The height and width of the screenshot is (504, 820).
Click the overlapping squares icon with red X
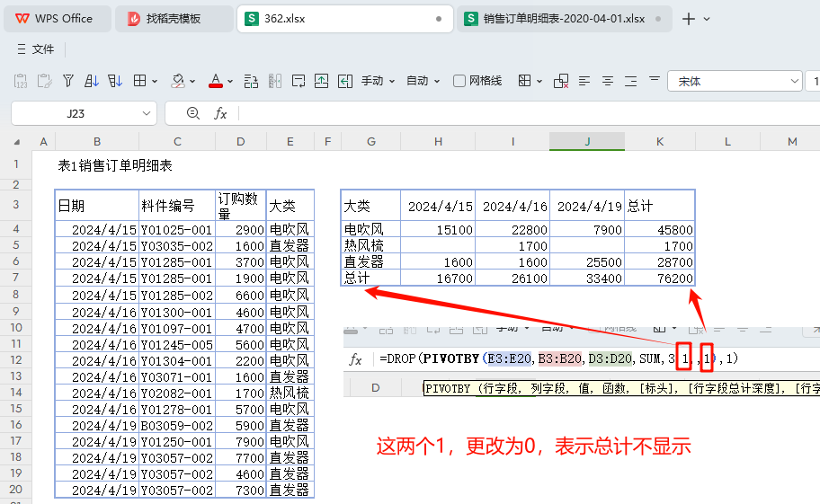click(x=561, y=81)
